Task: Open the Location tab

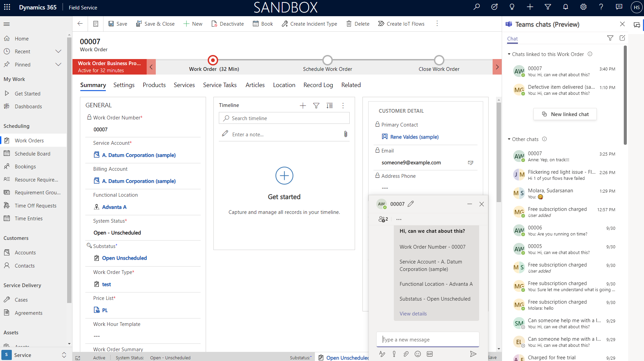Action: pyautogui.click(x=284, y=85)
